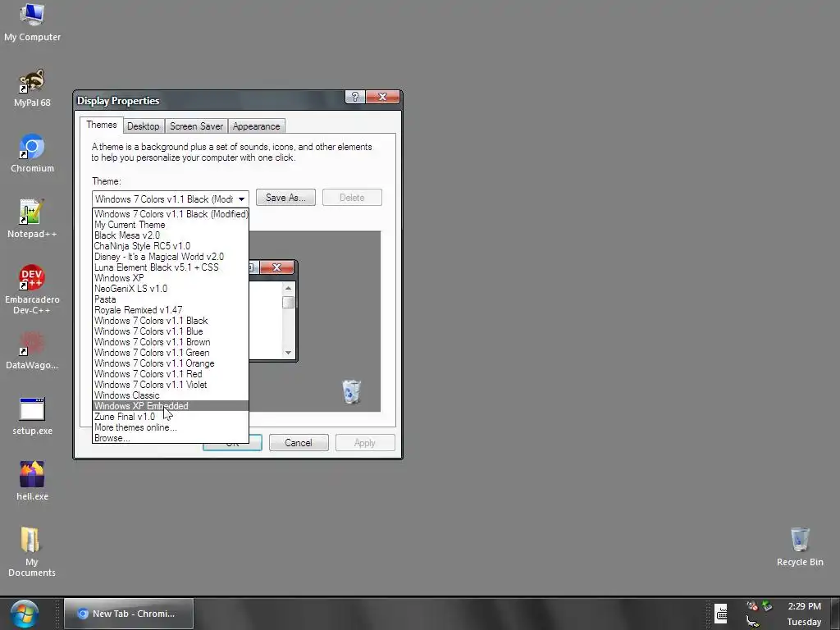Select the setup.exe desktop icon

pos(32,416)
